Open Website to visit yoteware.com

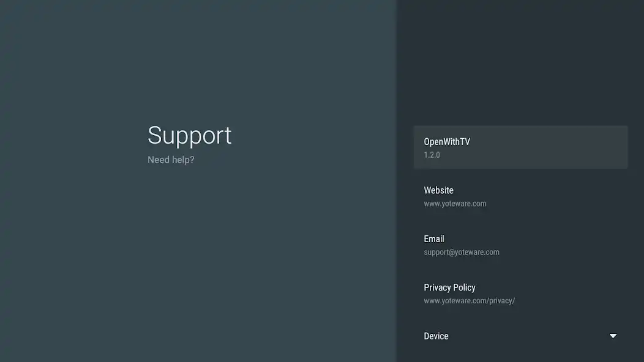(x=521, y=196)
